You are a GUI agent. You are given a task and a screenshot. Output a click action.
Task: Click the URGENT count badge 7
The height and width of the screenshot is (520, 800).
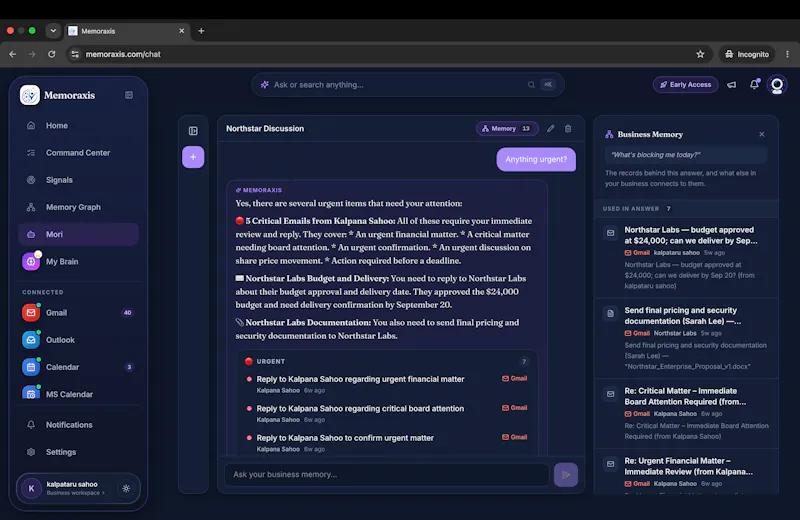[523, 362]
